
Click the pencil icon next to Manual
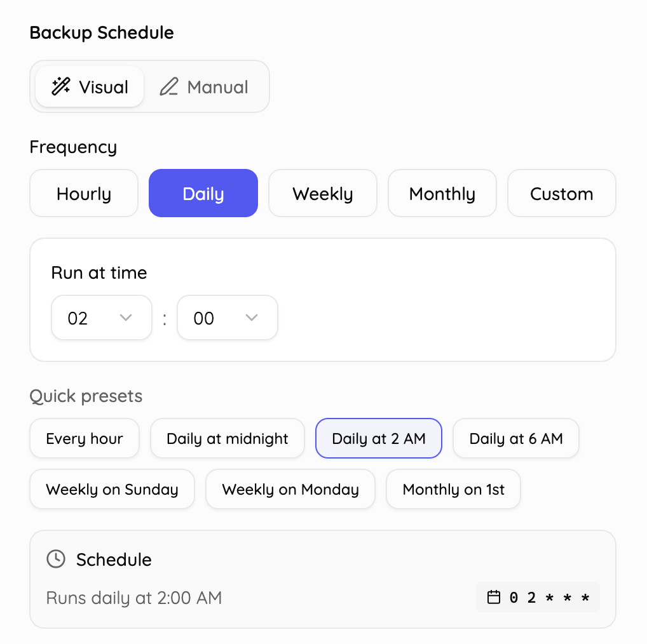[x=169, y=86]
